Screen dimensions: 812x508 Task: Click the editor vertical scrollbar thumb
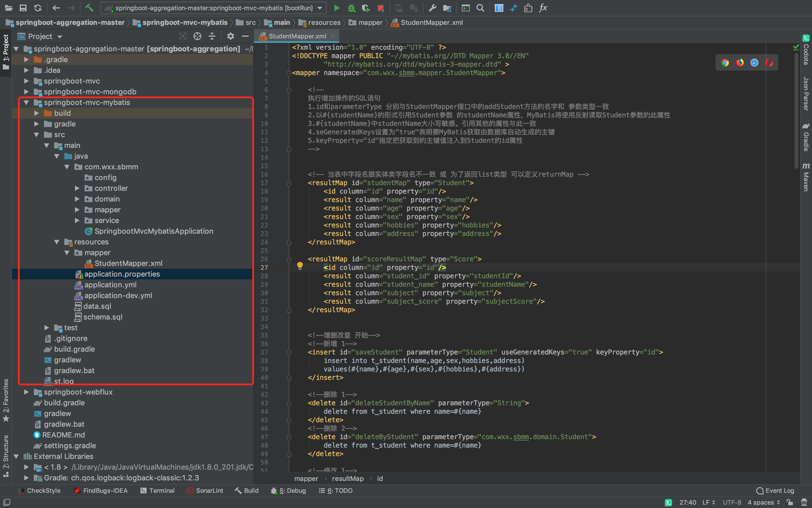[x=796, y=111]
